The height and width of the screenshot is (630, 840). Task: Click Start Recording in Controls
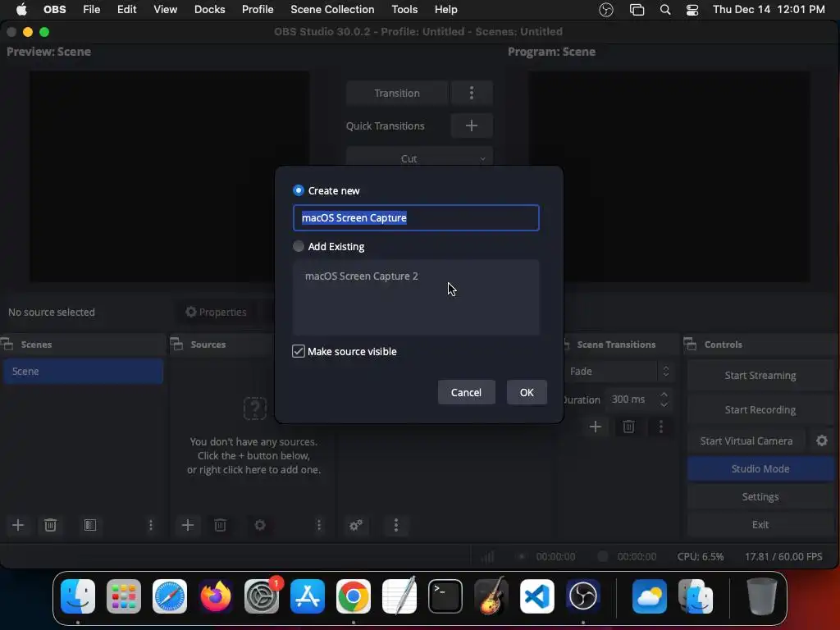click(x=760, y=410)
